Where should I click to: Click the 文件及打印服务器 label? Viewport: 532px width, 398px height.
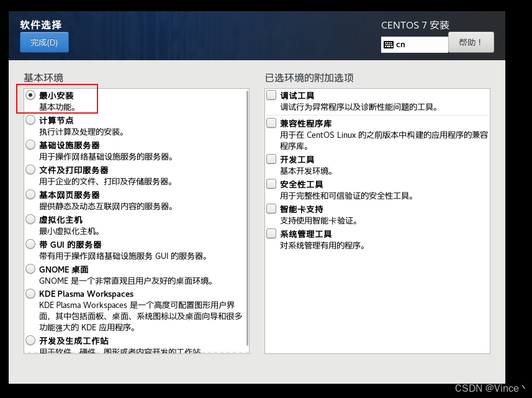click(74, 170)
